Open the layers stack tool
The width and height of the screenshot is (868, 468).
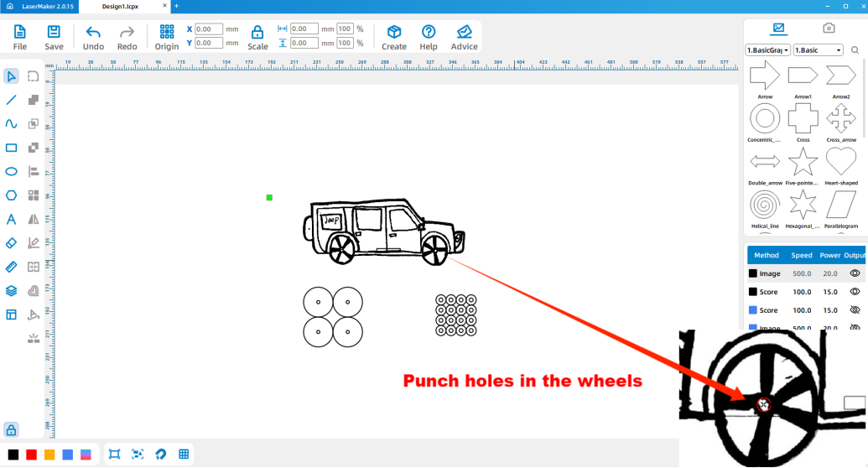coord(11,291)
